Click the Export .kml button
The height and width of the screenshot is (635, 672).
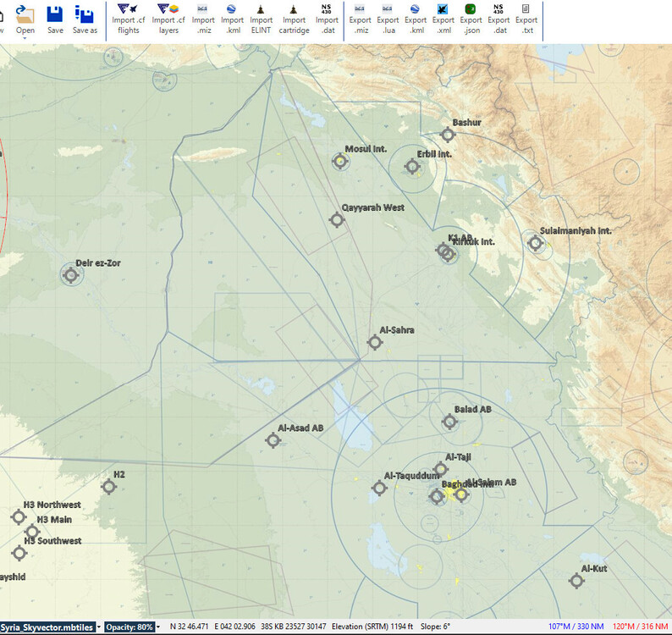415,19
